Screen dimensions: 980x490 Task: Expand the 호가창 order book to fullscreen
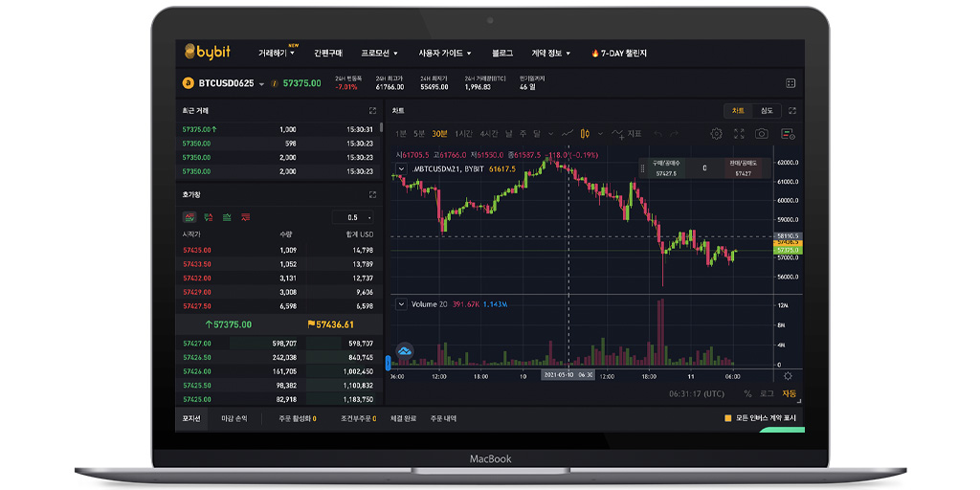[x=372, y=195]
